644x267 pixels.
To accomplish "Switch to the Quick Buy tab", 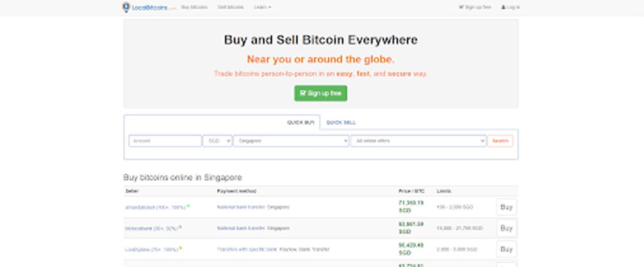I will click(301, 123).
